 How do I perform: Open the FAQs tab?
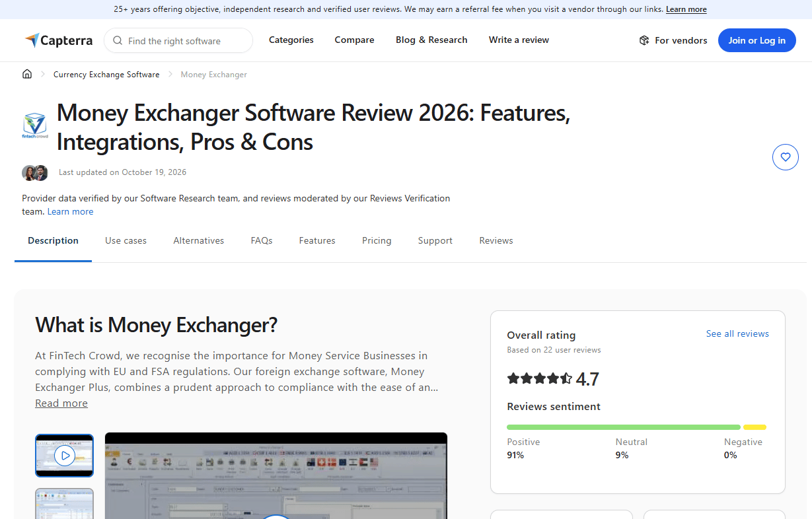pyautogui.click(x=262, y=241)
